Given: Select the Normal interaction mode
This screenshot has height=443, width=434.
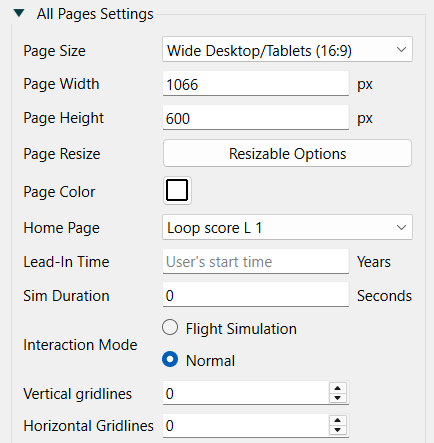Looking at the screenshot, I should coord(170,359).
